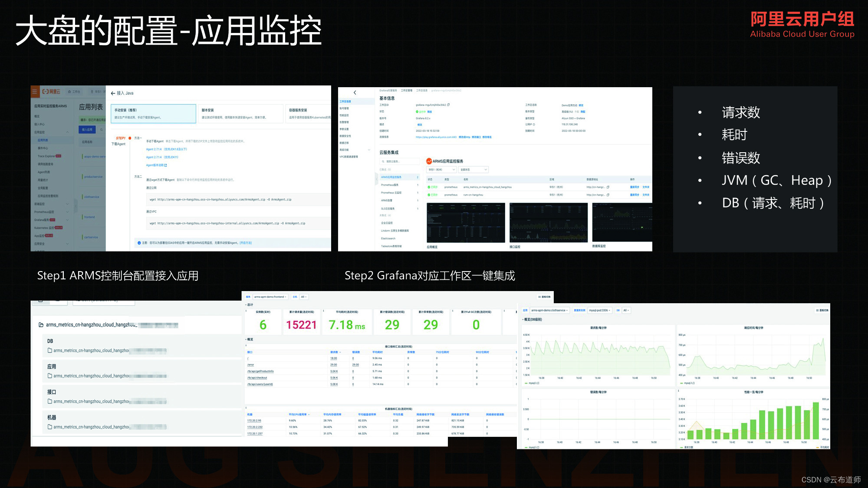Copy data source address of rum-cn-hangzhou row
This screenshot has height=488, width=868.
tap(608, 195)
